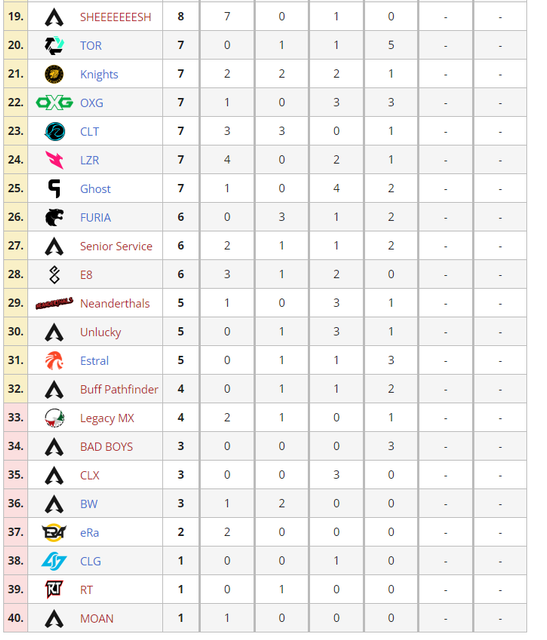Open the Senior Service team page
The height and width of the screenshot is (640, 547).
coord(116,246)
